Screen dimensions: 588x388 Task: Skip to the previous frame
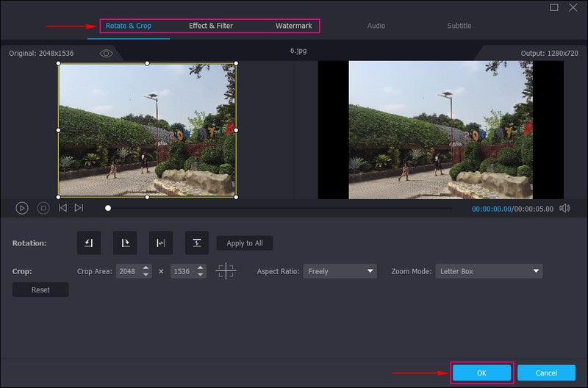click(62, 208)
